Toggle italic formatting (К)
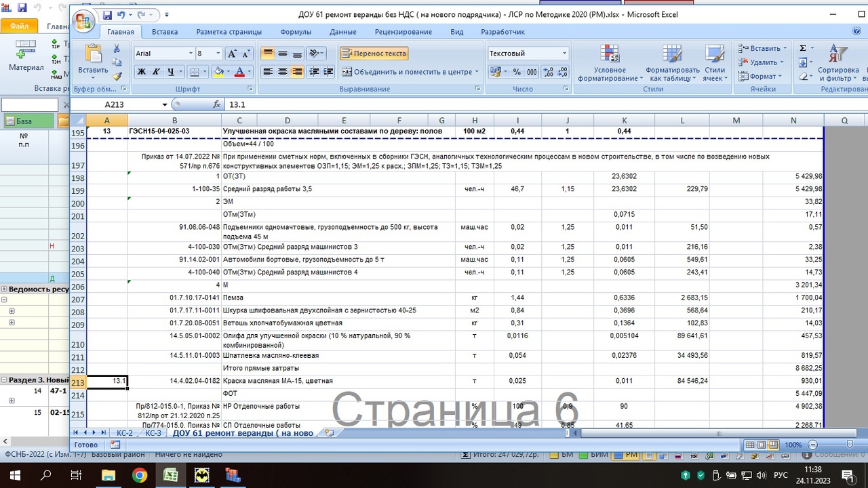Viewport: 868px width, 488px height. (156, 72)
